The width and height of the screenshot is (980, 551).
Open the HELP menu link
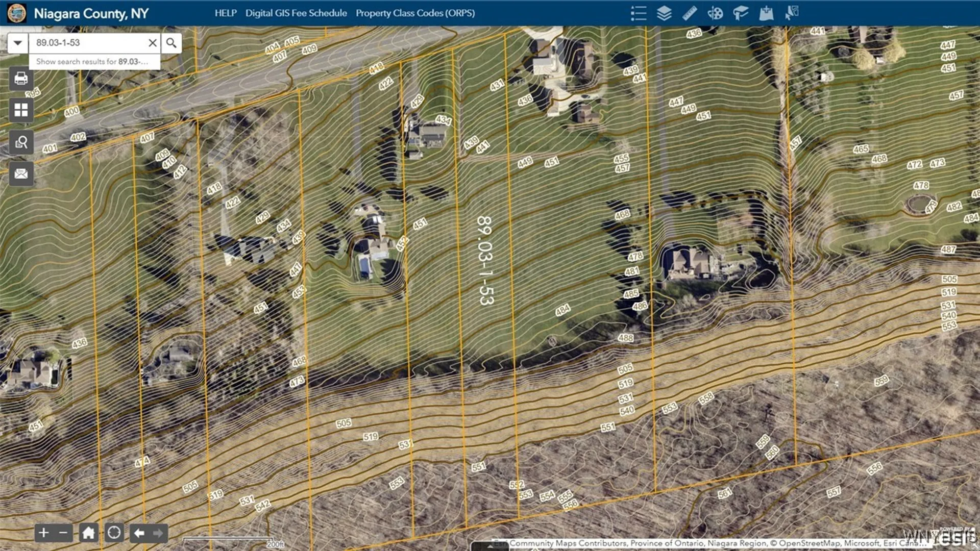click(x=225, y=13)
